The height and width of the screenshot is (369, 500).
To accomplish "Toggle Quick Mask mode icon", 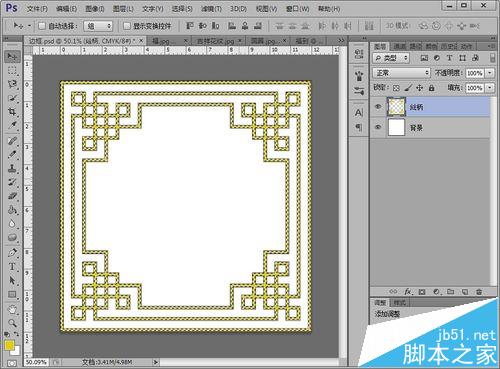I will pos(12,363).
